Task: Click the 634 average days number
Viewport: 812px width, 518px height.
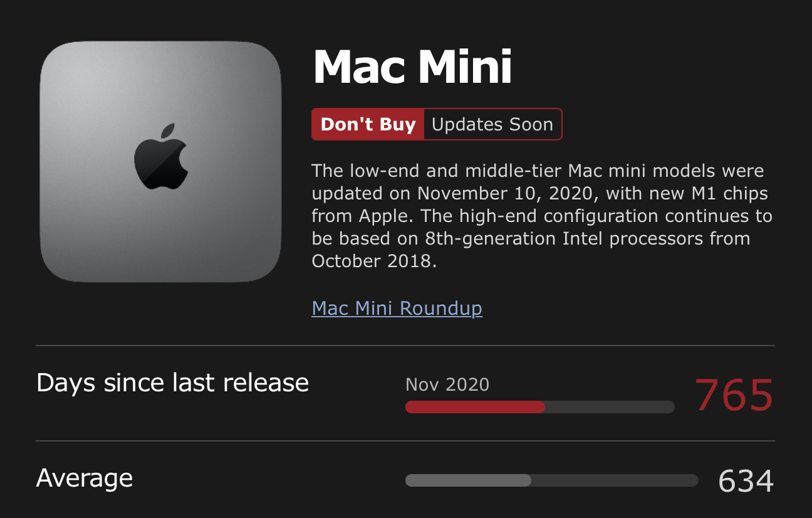Action: point(746,481)
